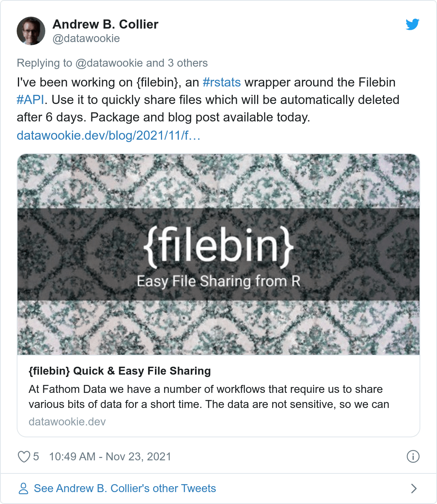This screenshot has height=504, width=437.
Task: Visit the datawookie.dev/blog/2021/11 shortened link
Action: point(108,136)
